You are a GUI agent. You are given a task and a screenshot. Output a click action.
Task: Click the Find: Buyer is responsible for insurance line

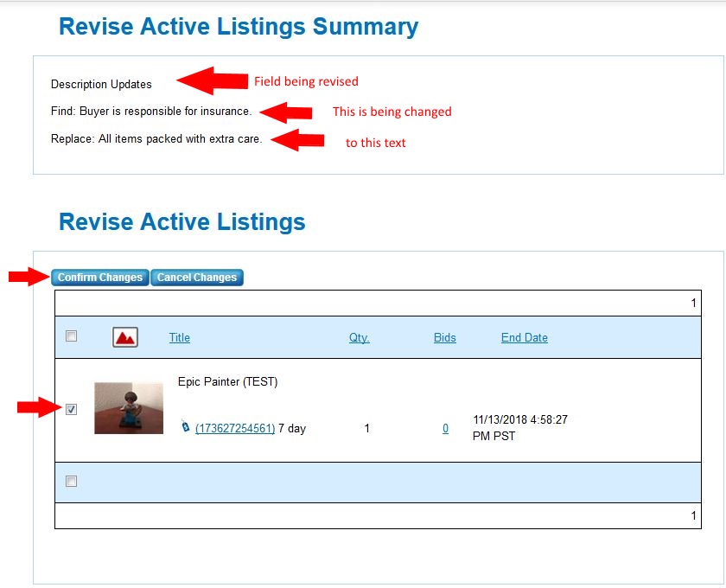click(x=151, y=112)
